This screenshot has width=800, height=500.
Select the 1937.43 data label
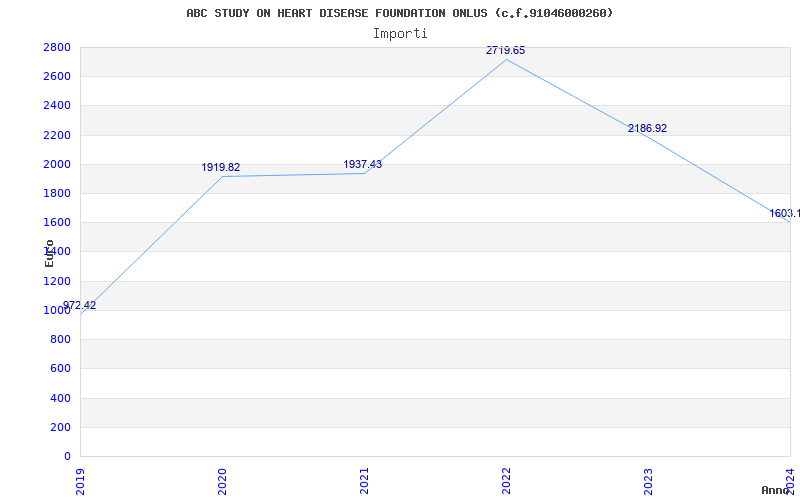pyautogui.click(x=362, y=164)
